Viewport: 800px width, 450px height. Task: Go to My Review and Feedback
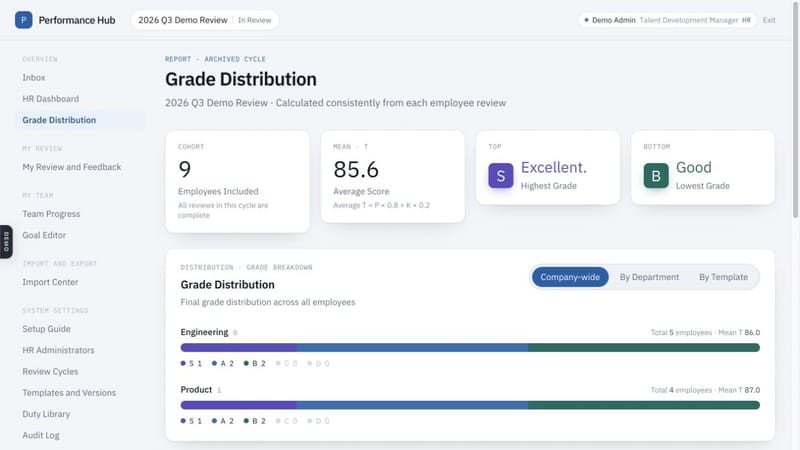[x=71, y=167]
